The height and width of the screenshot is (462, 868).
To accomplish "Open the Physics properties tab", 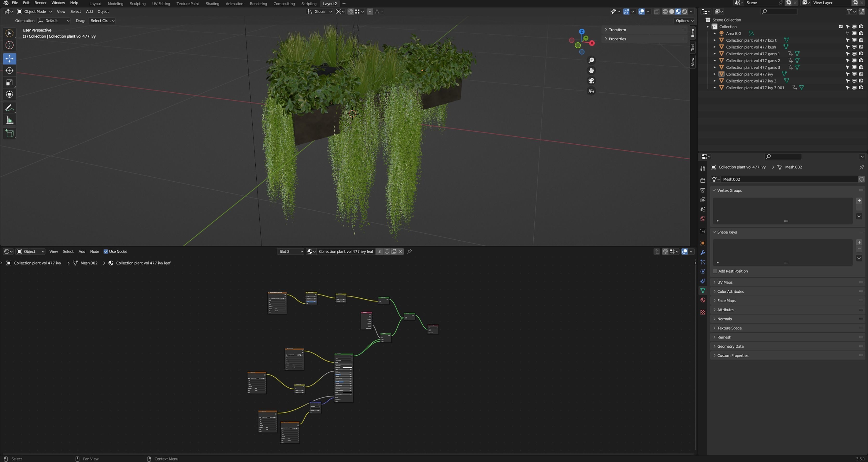I will [703, 271].
